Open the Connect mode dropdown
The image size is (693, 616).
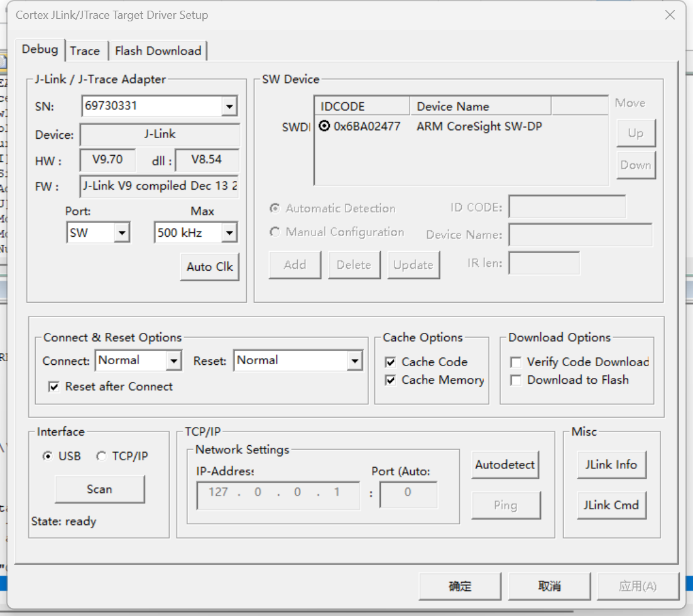click(x=173, y=361)
